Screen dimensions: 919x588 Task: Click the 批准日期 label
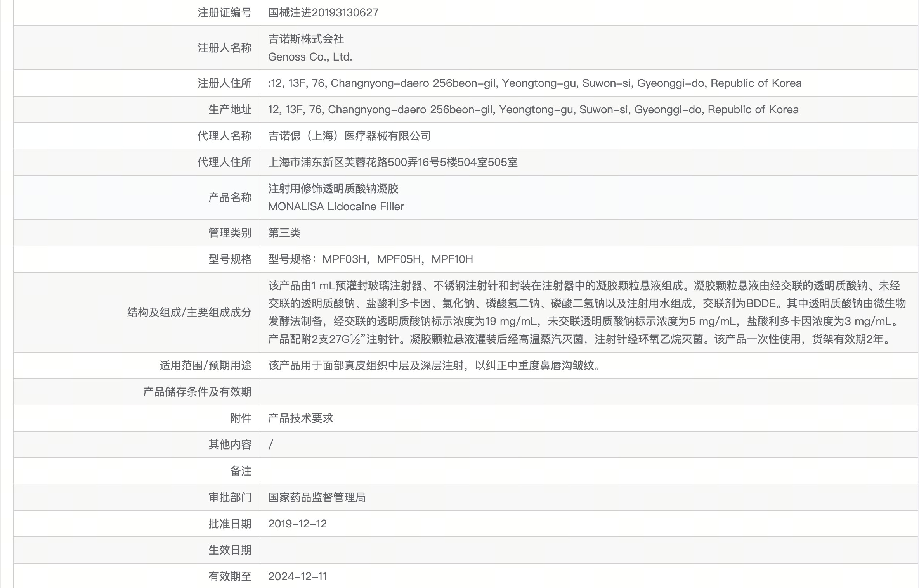230,524
